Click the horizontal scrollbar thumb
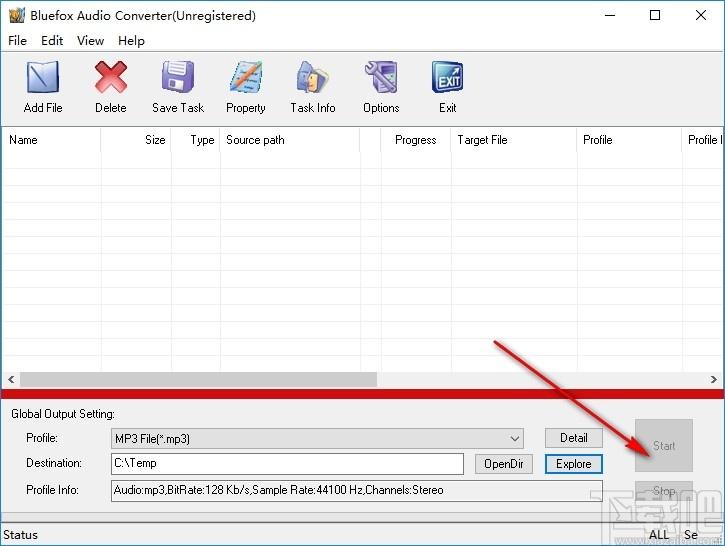Image resolution: width=725 pixels, height=546 pixels. 198,380
